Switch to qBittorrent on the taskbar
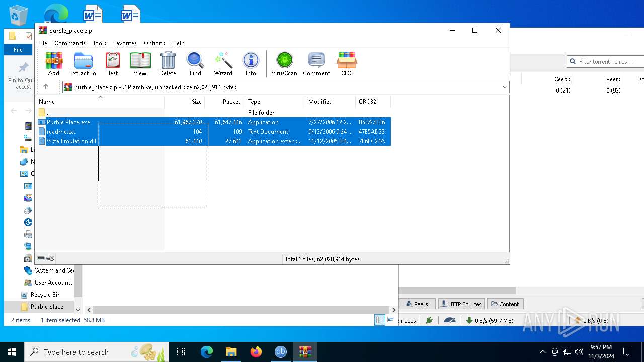The width and height of the screenshot is (644, 362). click(281, 352)
